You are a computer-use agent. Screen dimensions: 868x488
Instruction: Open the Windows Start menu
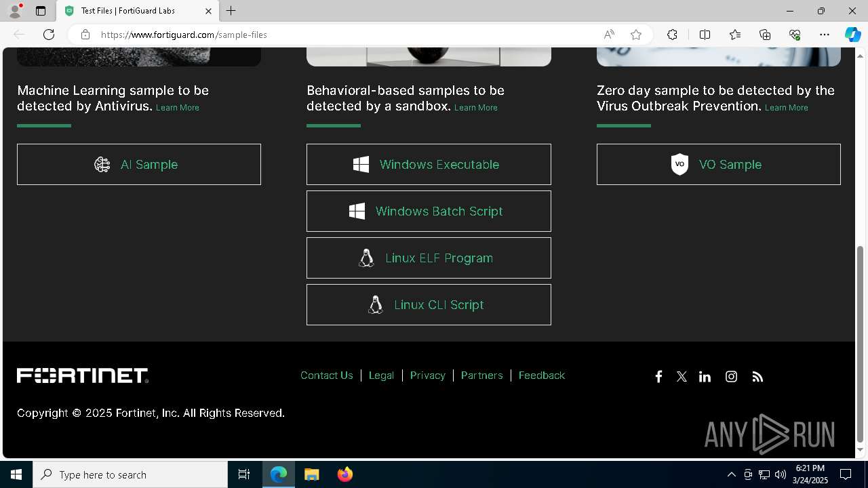[16, 474]
